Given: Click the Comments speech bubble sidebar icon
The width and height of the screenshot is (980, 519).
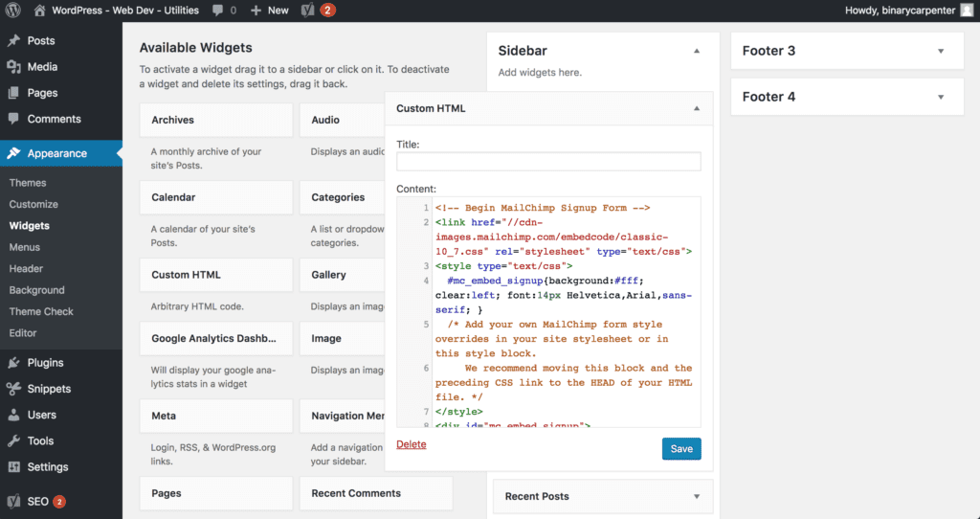Looking at the screenshot, I should click(13, 119).
